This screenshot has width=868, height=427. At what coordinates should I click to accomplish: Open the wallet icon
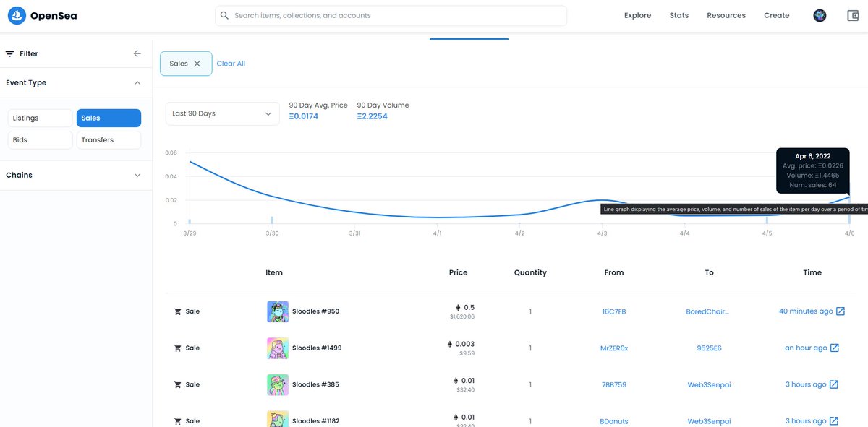(x=853, y=15)
